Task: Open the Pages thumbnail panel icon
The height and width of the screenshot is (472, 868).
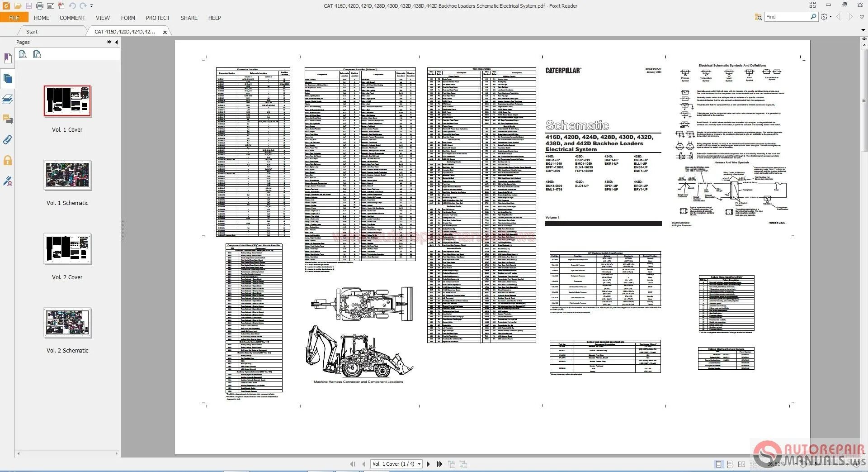Action: coord(7,79)
